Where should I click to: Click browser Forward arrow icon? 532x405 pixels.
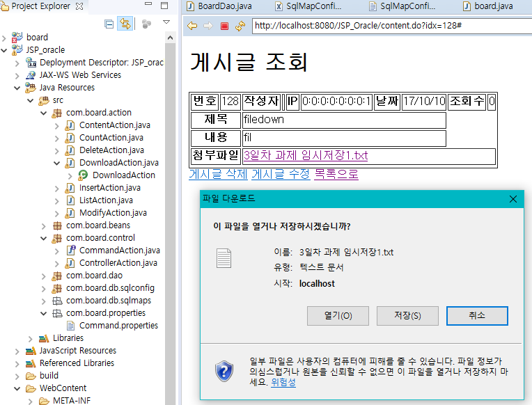[x=208, y=26]
